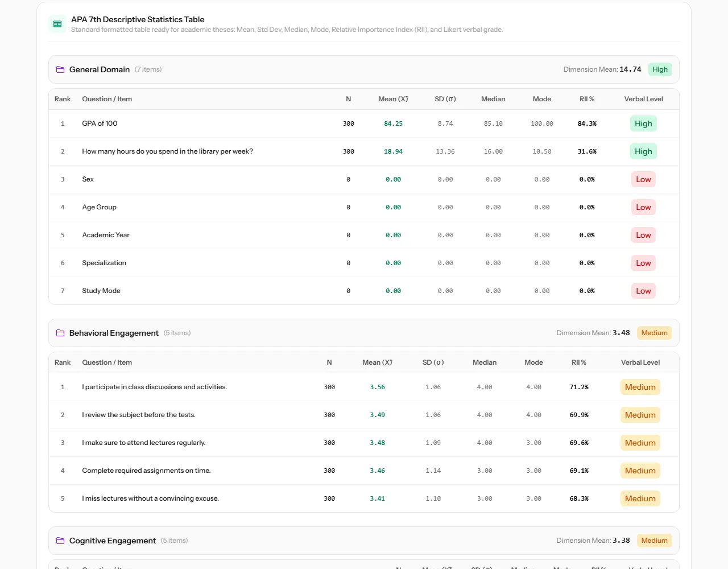Click 'I participate in class discussions and activities.'
The image size is (728, 569).
pyautogui.click(x=154, y=387)
